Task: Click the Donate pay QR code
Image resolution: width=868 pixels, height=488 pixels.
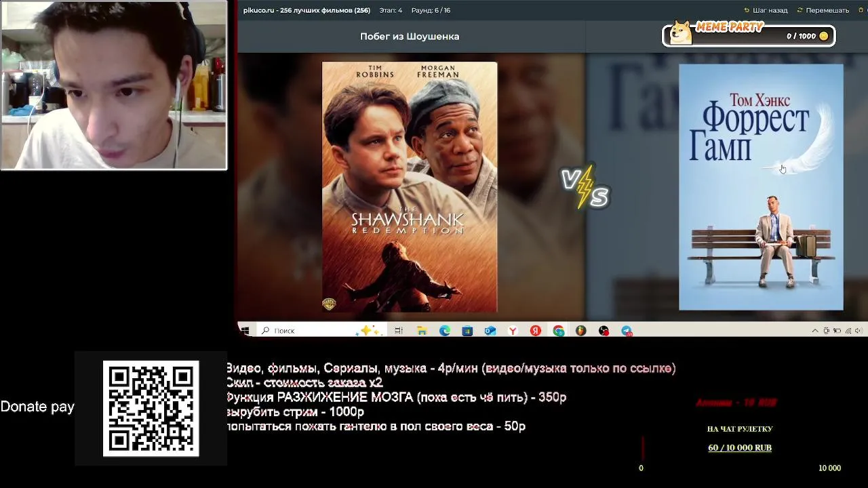Action: tap(151, 409)
